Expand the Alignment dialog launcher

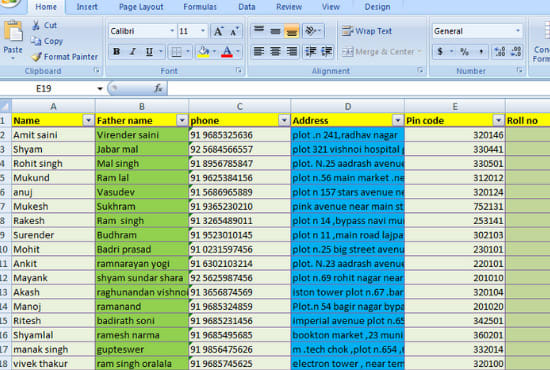(x=420, y=70)
